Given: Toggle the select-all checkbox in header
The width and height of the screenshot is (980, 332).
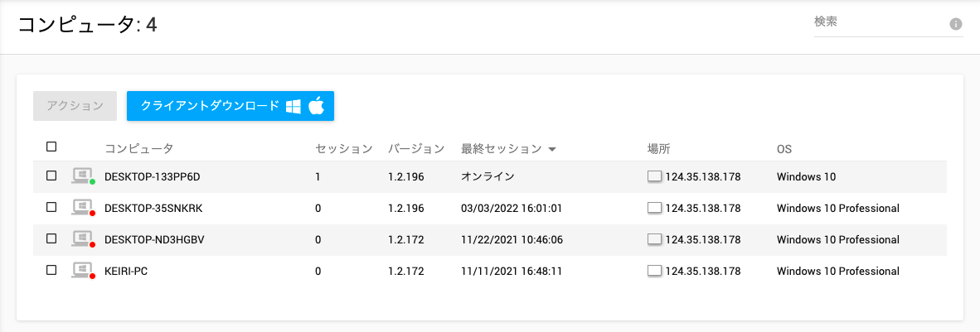Looking at the screenshot, I should (52, 147).
